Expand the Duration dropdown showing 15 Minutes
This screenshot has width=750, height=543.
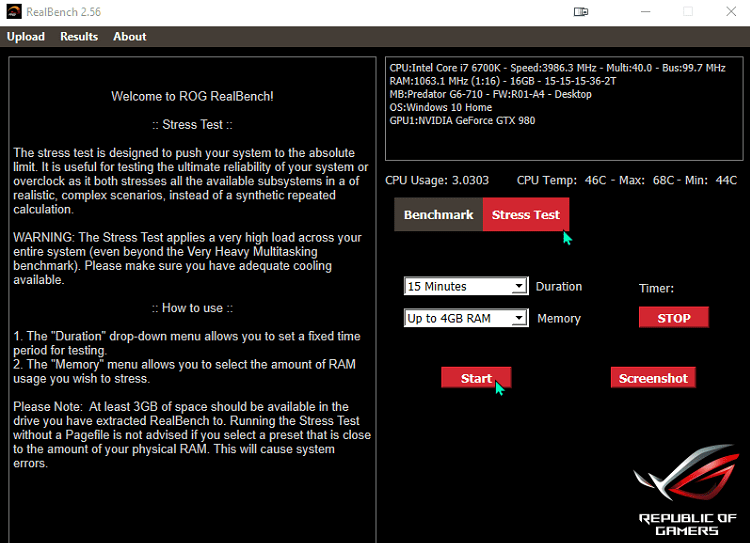click(x=466, y=286)
